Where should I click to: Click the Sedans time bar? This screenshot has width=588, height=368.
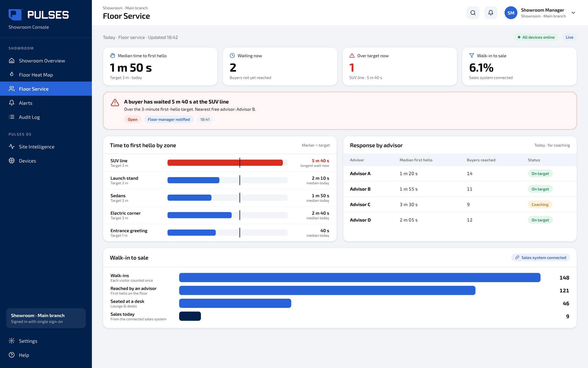pos(189,198)
